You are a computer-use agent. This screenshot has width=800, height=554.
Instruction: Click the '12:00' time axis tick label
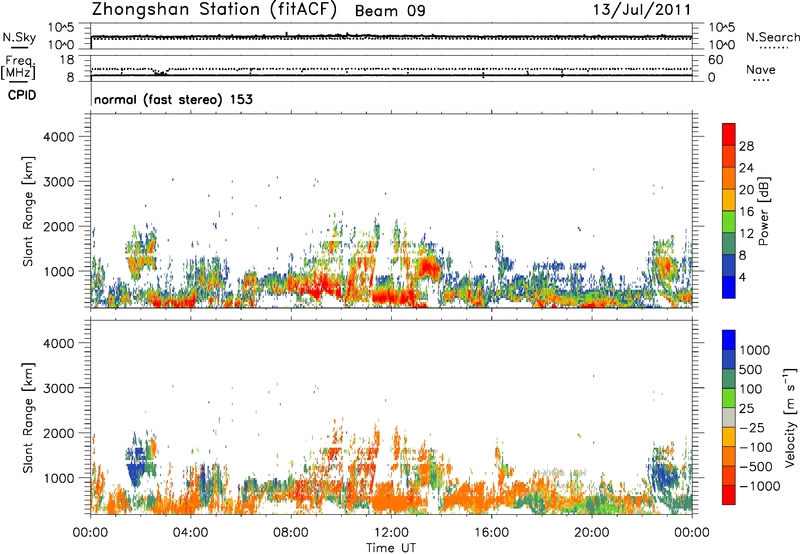pos(391,533)
